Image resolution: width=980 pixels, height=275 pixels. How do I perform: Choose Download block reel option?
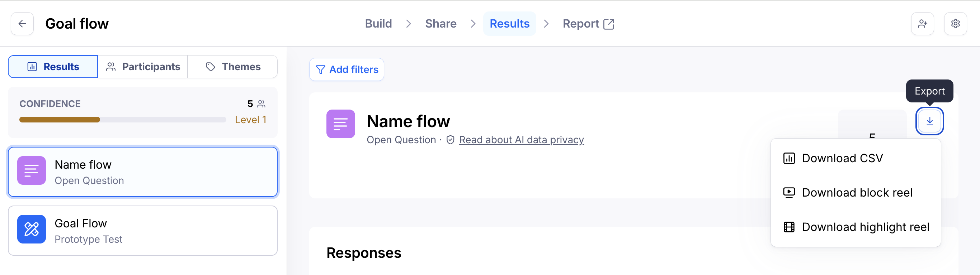tap(857, 193)
